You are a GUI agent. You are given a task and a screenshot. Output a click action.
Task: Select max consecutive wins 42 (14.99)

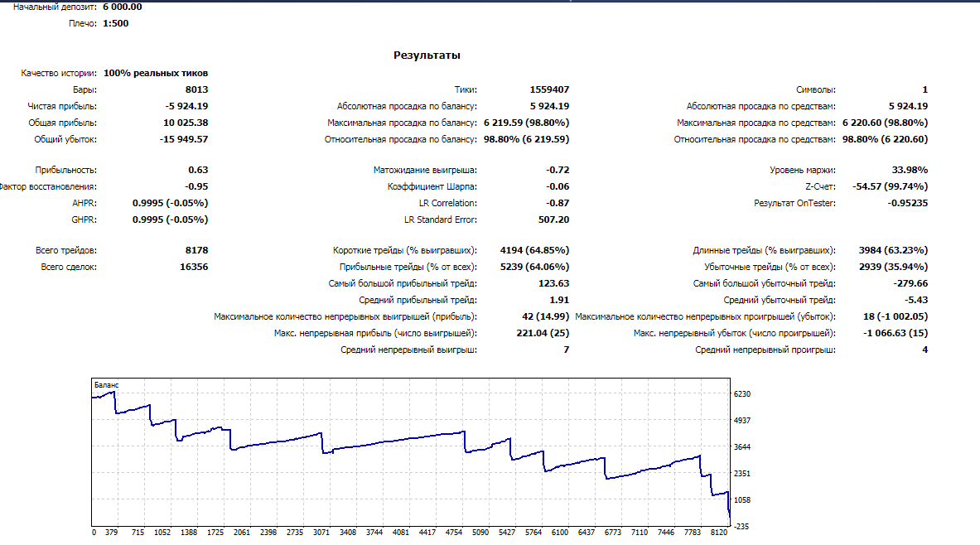point(546,316)
